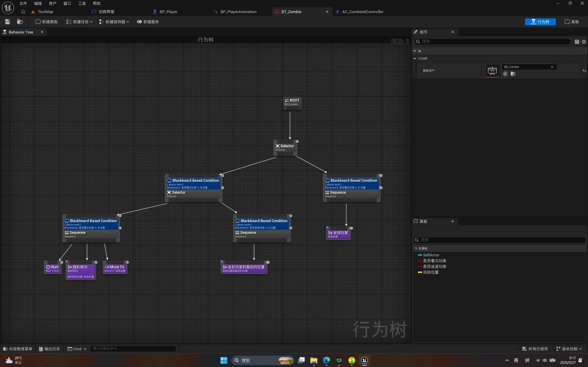Browse to BB_Zombie in Content Browser
Image resolution: width=588 pixels, height=367 pixels.
point(513,74)
